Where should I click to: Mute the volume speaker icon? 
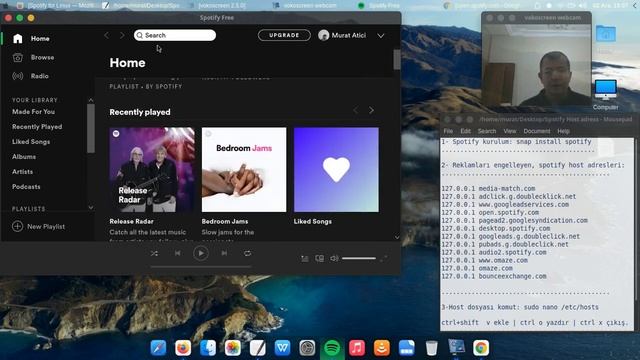(334, 258)
